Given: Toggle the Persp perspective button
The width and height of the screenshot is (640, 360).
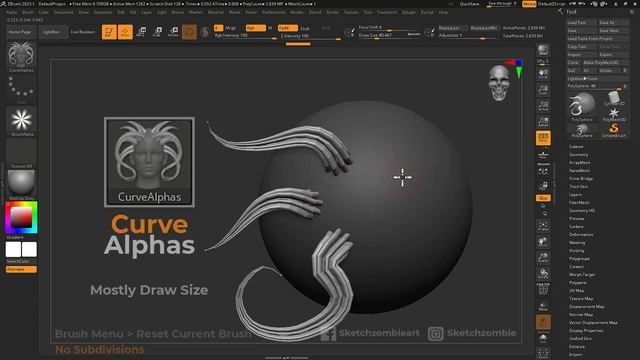Looking at the screenshot, I should point(543,138).
